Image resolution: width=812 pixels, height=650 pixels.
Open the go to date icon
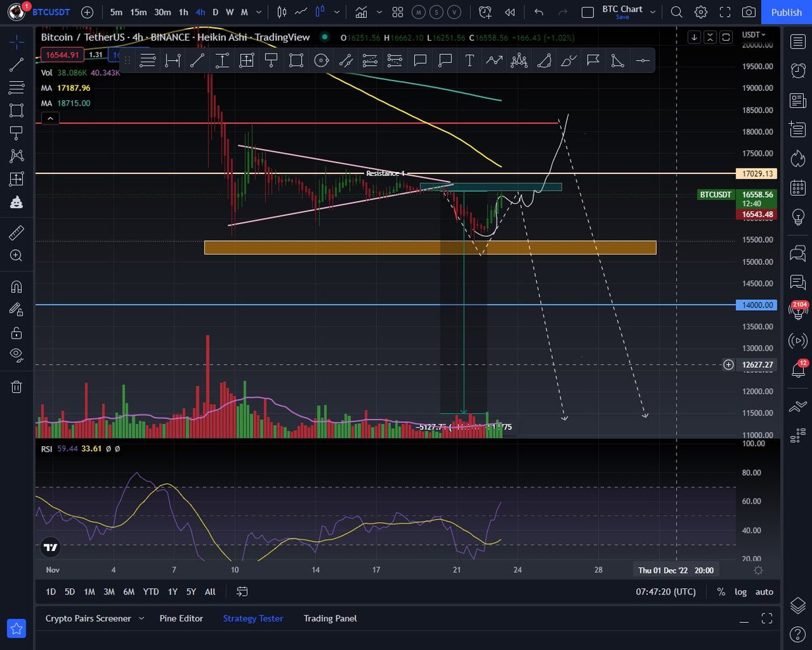(x=242, y=592)
